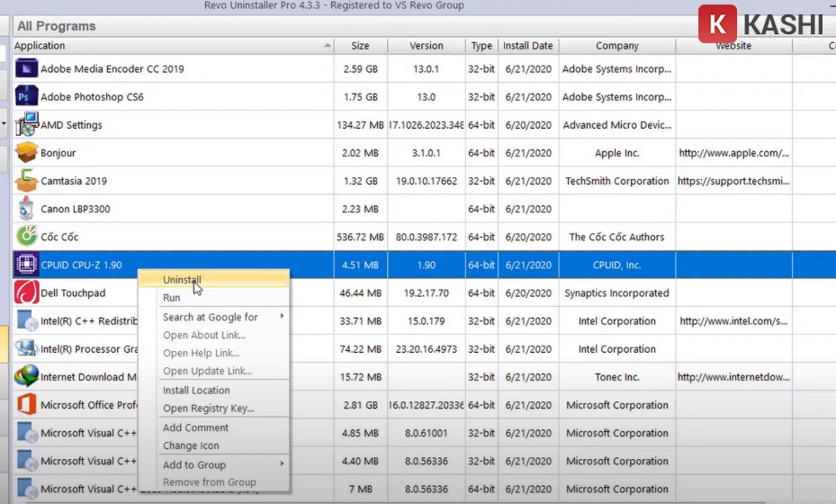
Task: Click the Adobe Photoshop CS6 icon
Action: 26,96
